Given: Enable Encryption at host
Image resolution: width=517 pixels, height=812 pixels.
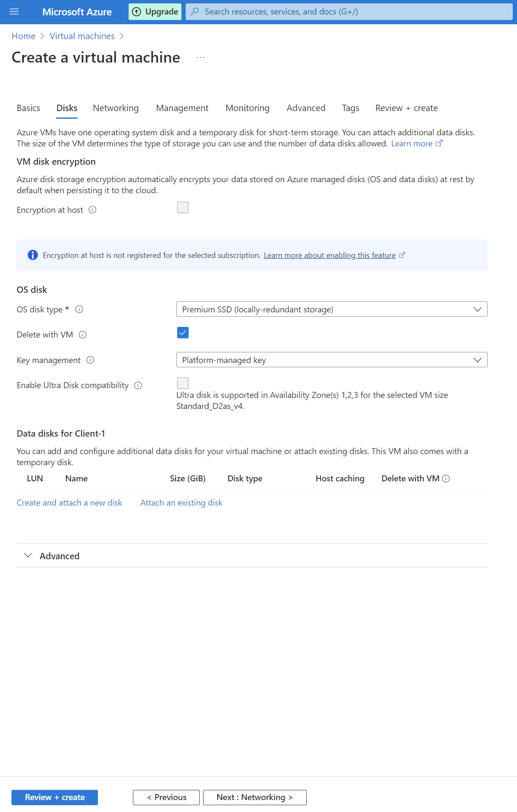Looking at the screenshot, I should coord(183,207).
